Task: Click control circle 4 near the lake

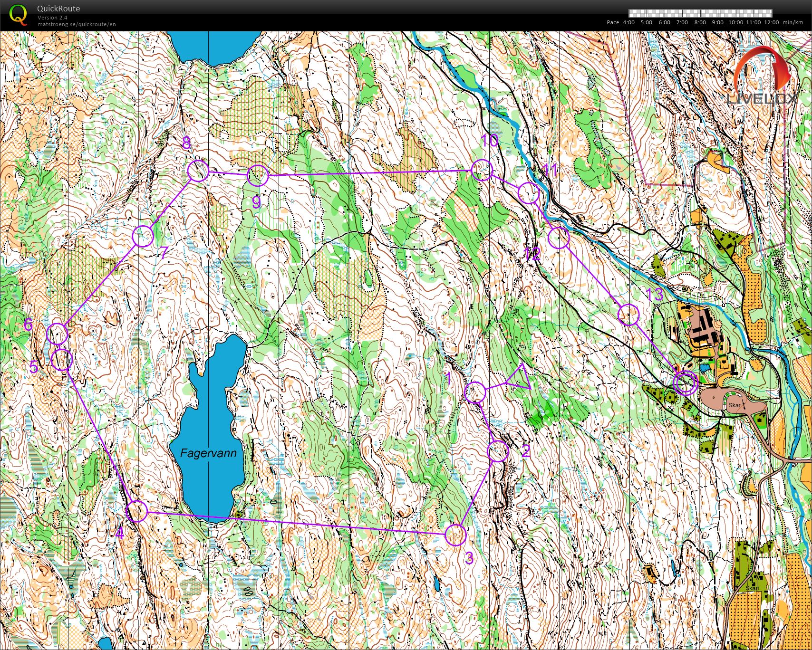Action: 137,511
